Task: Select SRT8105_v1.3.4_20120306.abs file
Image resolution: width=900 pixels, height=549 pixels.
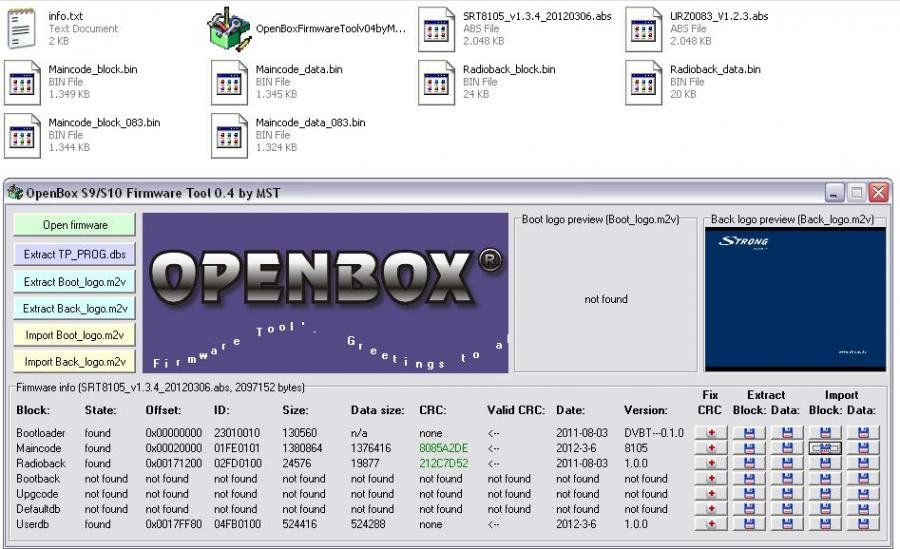Action: (436, 30)
